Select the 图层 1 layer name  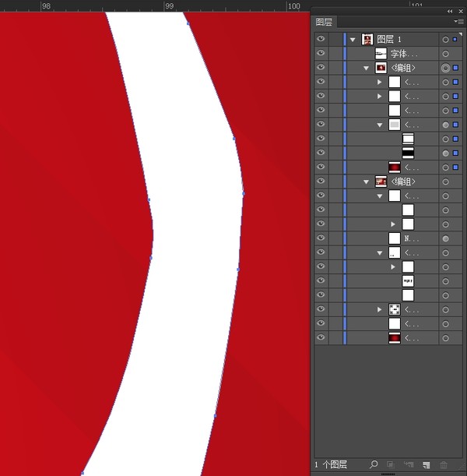(x=389, y=40)
